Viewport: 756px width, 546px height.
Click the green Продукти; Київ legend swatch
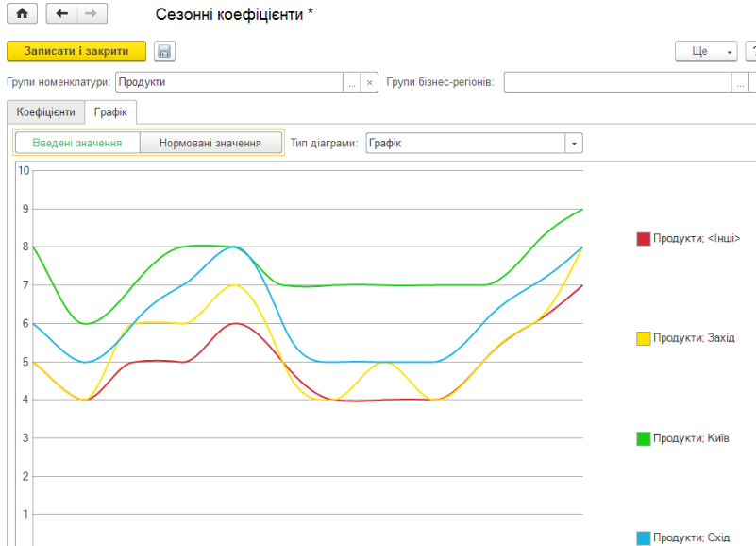[x=643, y=438]
